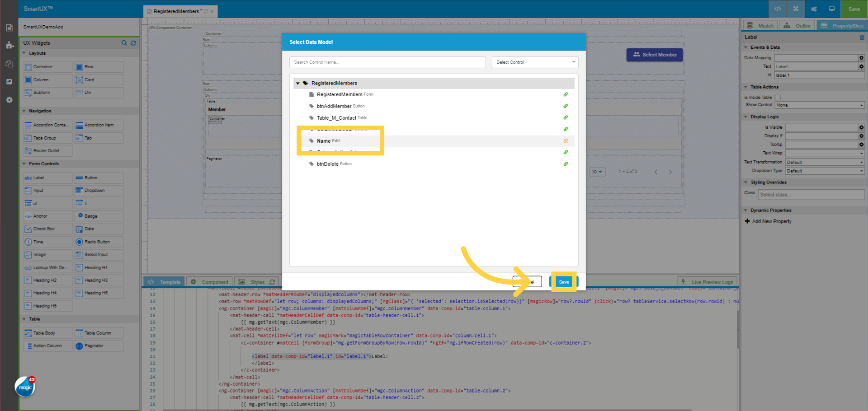Open the Text Wrap dropdown
868x411 pixels.
click(x=825, y=154)
